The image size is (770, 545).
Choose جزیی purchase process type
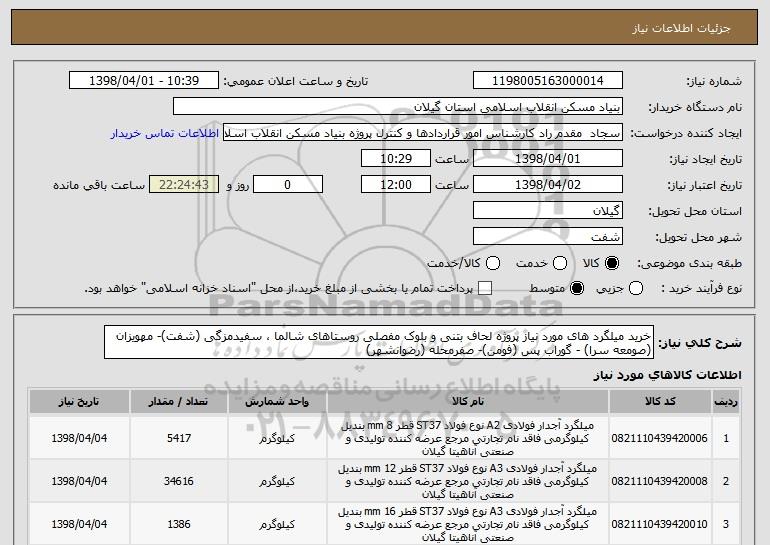point(635,288)
